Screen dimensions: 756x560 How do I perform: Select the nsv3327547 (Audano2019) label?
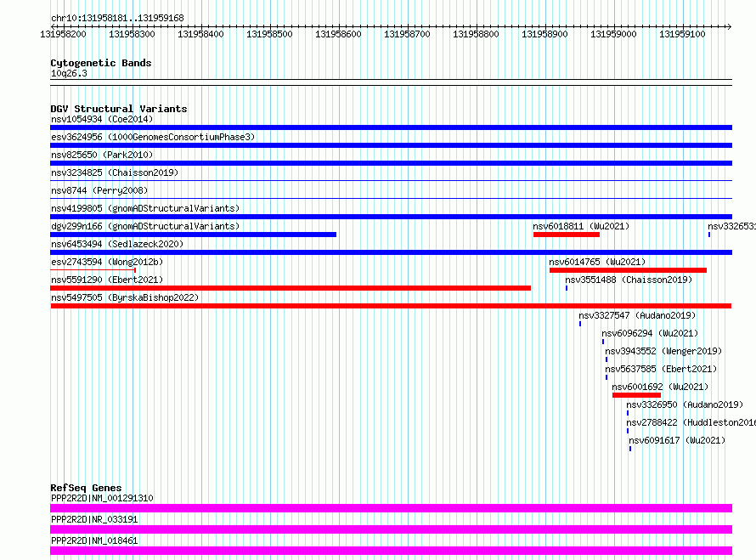tap(637, 315)
